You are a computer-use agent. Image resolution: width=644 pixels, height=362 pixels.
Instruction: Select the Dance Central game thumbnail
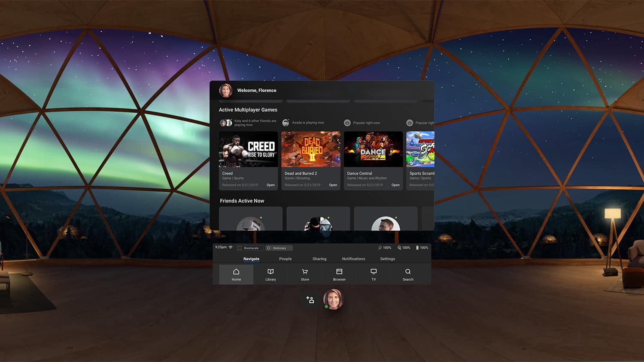(373, 149)
